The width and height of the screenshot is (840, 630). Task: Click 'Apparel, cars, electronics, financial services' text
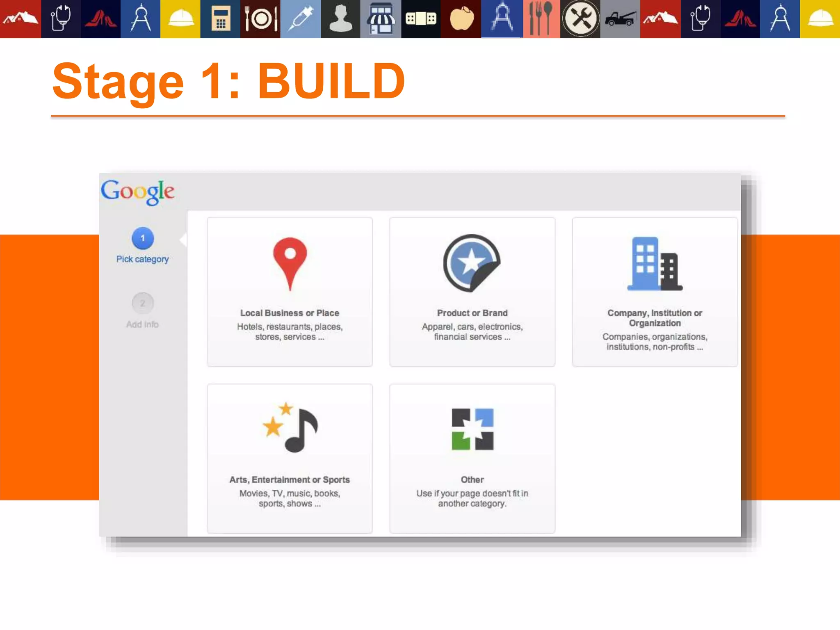click(472, 332)
